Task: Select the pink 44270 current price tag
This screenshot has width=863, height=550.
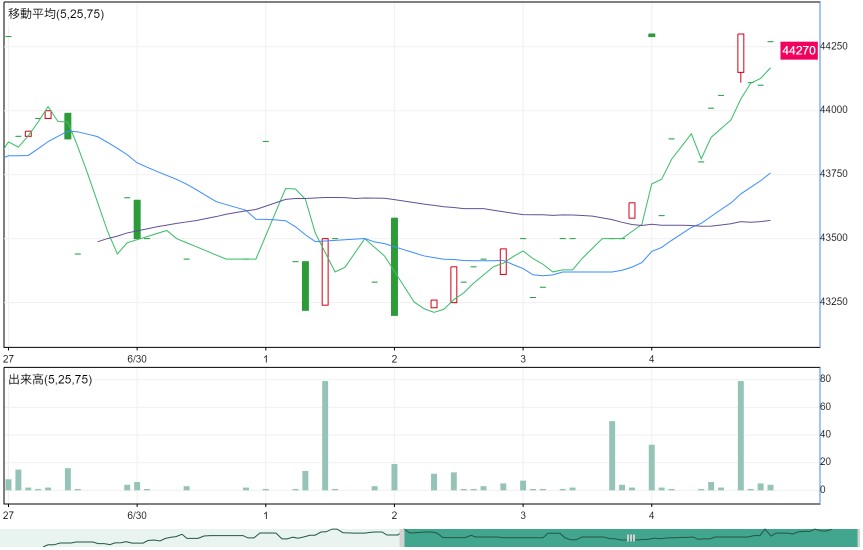Action: (x=799, y=51)
